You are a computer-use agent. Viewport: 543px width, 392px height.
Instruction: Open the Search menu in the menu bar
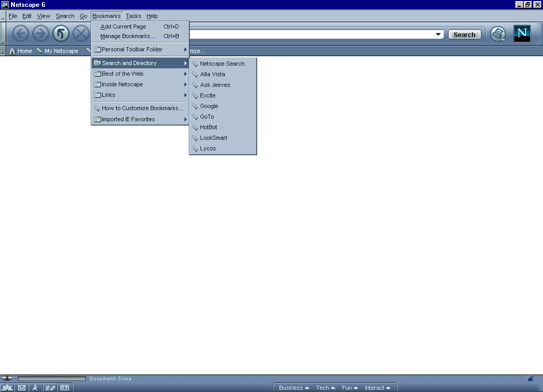[x=65, y=16]
